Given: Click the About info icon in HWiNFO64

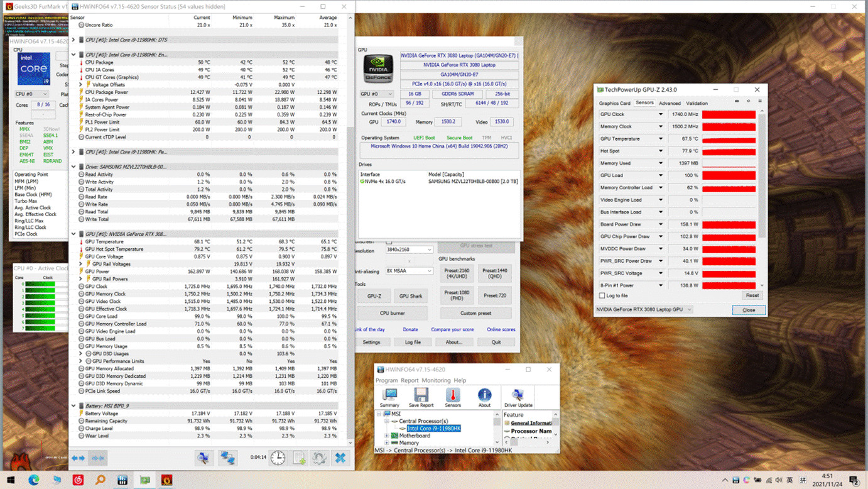Looking at the screenshot, I should pyautogui.click(x=484, y=397).
